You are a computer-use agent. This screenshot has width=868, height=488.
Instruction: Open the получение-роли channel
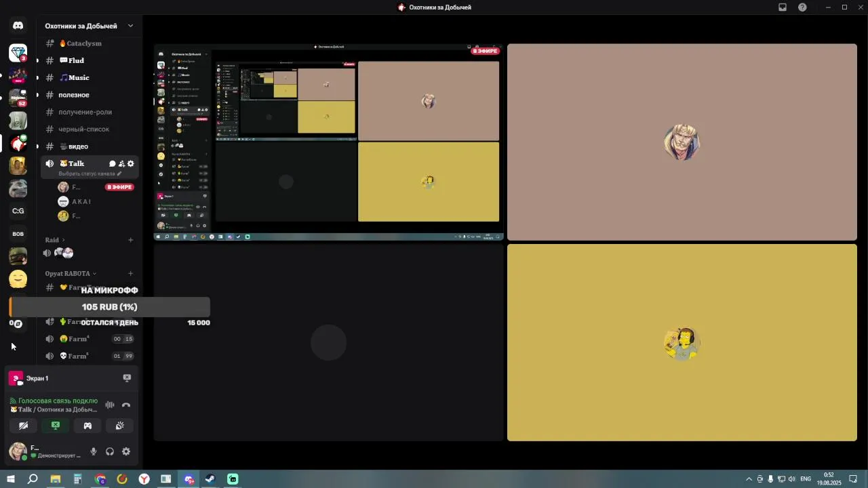point(90,112)
